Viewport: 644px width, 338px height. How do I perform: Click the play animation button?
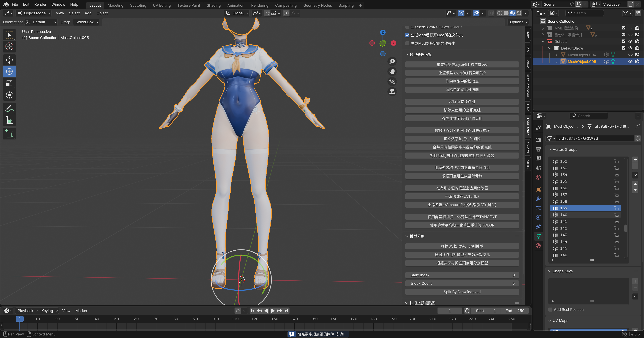(x=273, y=311)
